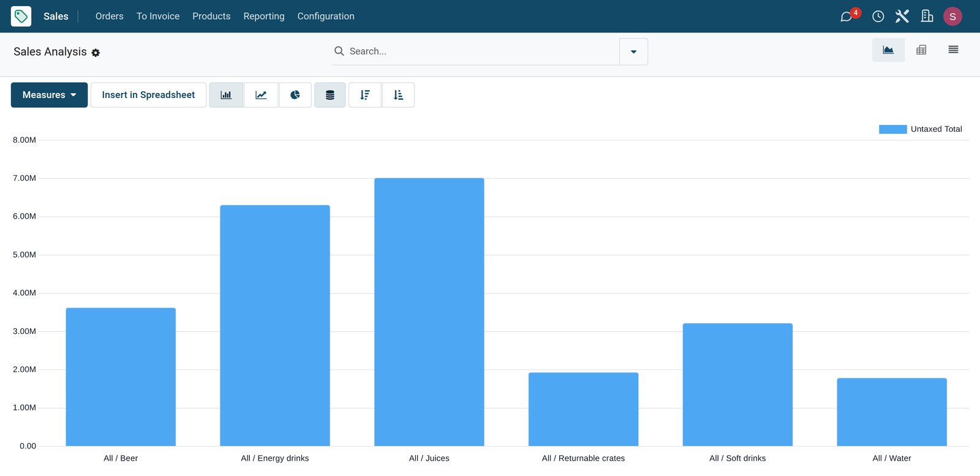Open the activities clock icon

pyautogui.click(x=878, y=17)
